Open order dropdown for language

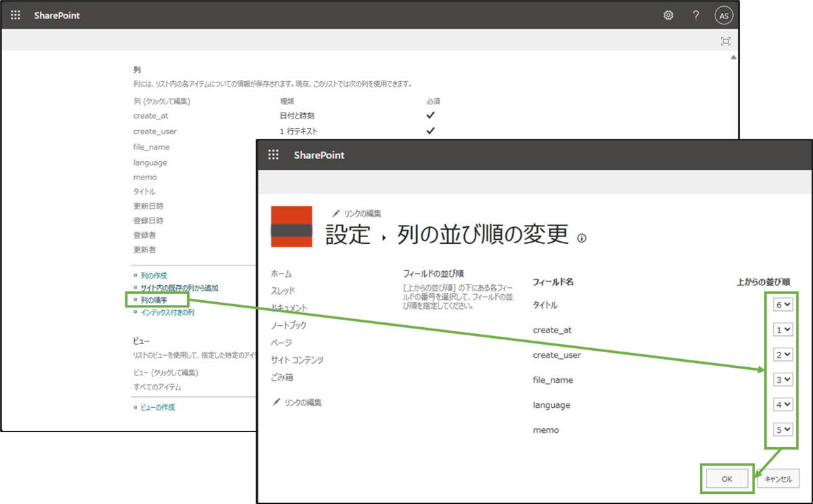click(x=783, y=405)
